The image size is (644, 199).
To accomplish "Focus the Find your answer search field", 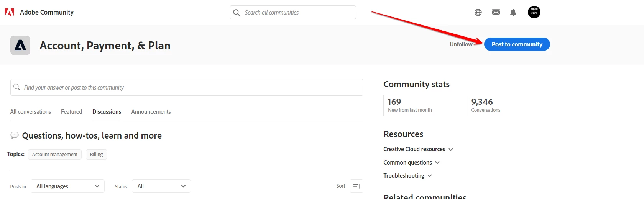I will click(187, 87).
